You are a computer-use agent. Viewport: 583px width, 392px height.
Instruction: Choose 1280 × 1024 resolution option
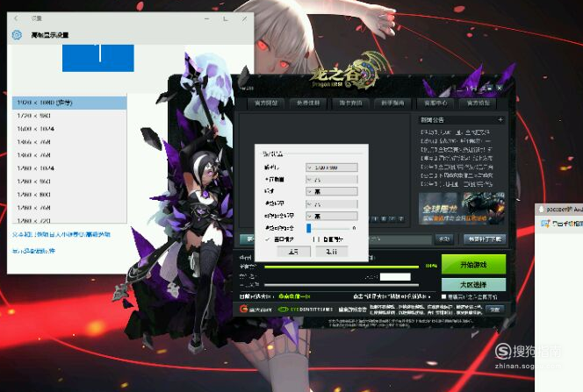pyautogui.click(x=69, y=168)
